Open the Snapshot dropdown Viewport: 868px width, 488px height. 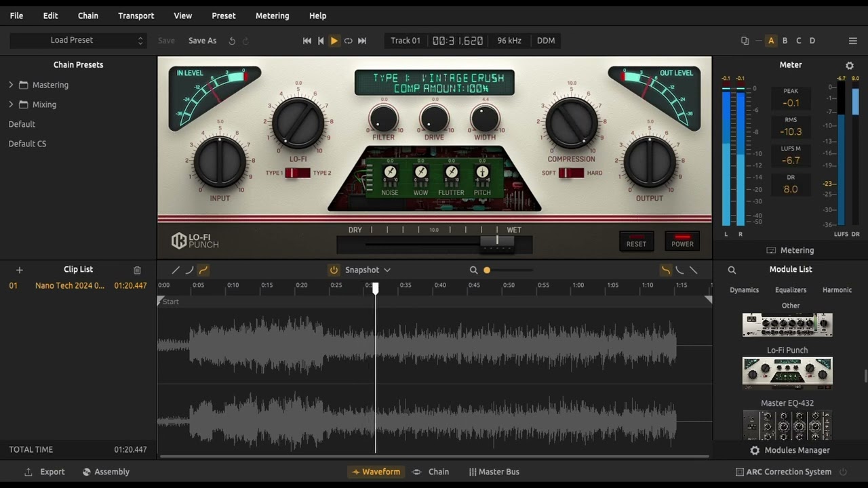coord(368,270)
